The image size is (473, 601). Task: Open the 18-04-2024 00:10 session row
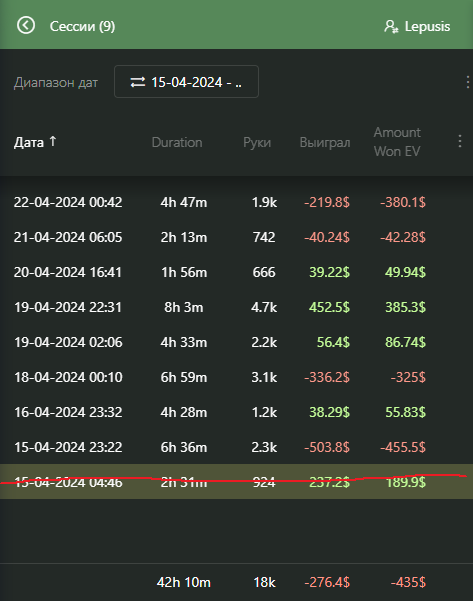click(x=236, y=377)
